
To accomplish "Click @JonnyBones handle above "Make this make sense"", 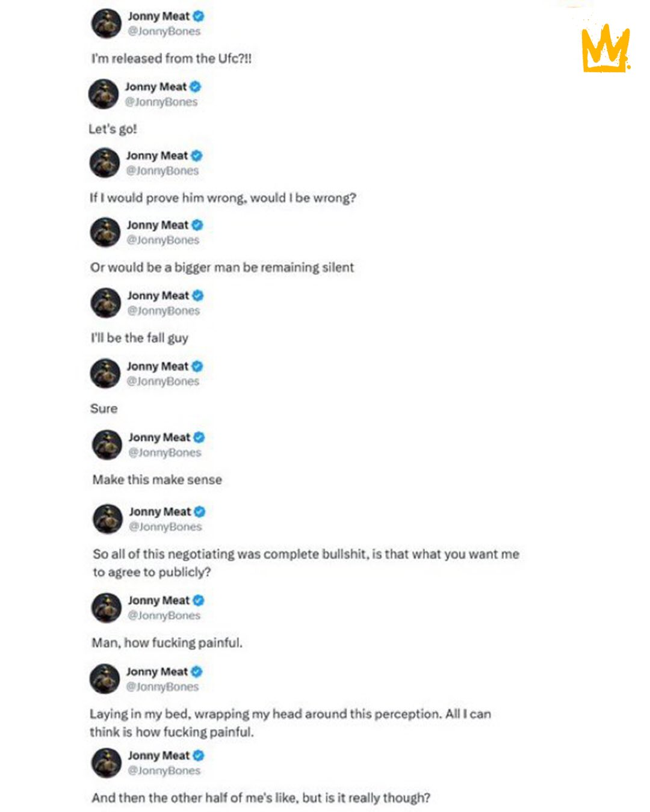I will pyautogui.click(x=164, y=452).
